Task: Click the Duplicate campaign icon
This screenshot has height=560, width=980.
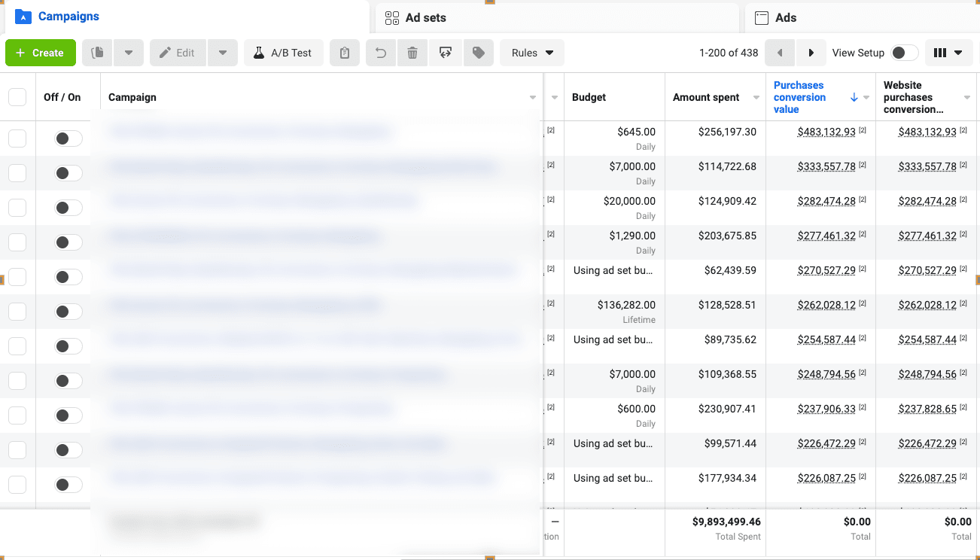Action: [97, 53]
